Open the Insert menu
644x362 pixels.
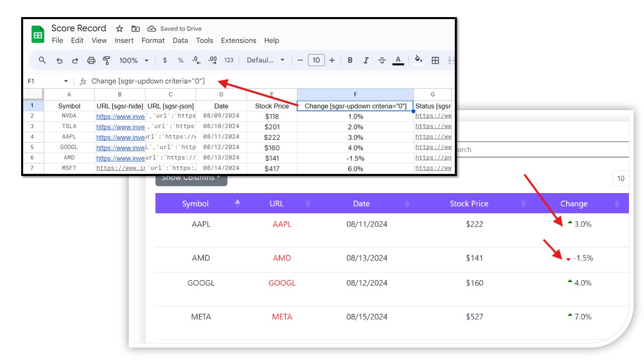click(124, 40)
